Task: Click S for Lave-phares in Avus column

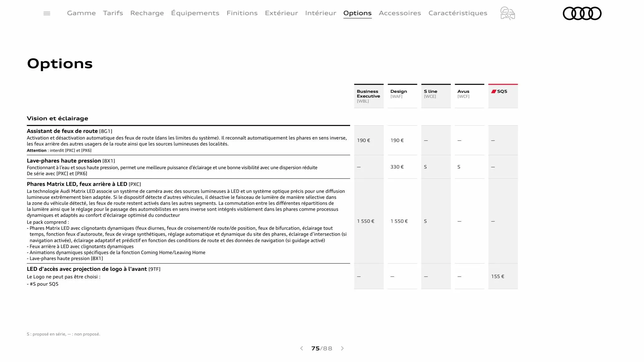Action: pos(459,167)
